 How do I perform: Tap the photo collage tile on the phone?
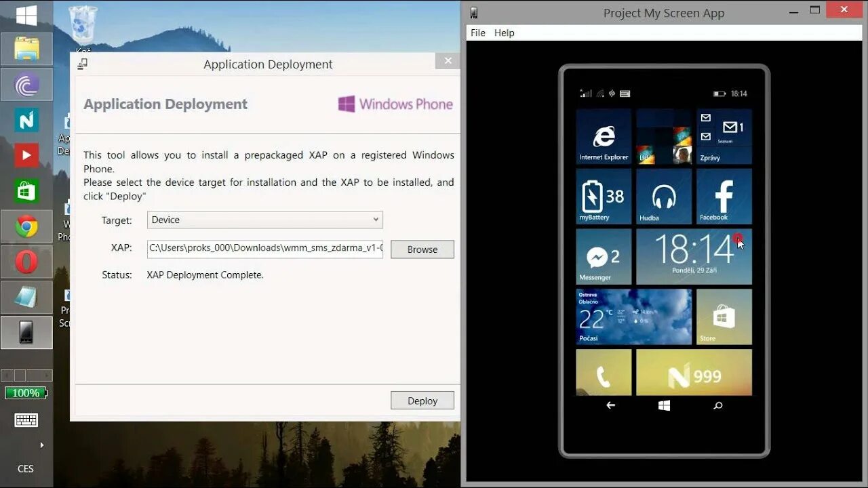click(664, 136)
